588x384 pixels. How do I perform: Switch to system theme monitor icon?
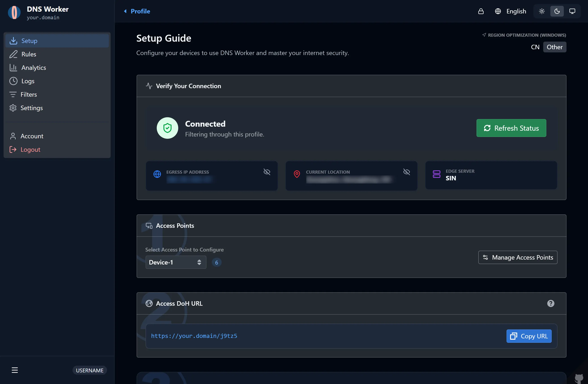[572, 11]
